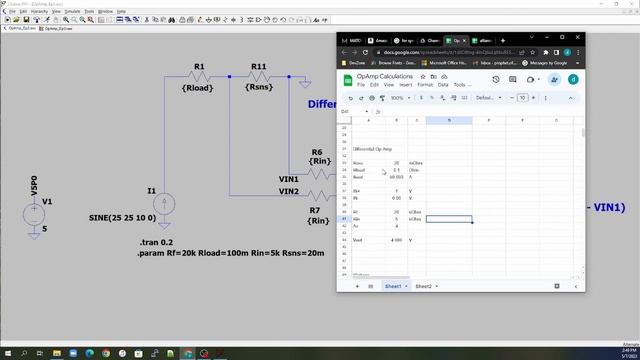640x360 pixels.
Task: Open the all-sheets list button
Action: click(x=371, y=287)
